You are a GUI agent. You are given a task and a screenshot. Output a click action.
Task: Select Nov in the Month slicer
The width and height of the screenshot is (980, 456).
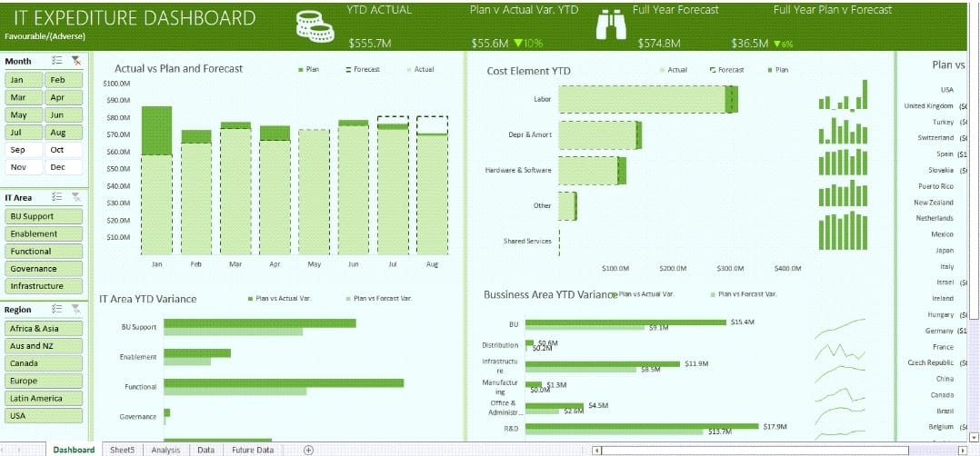click(x=25, y=167)
